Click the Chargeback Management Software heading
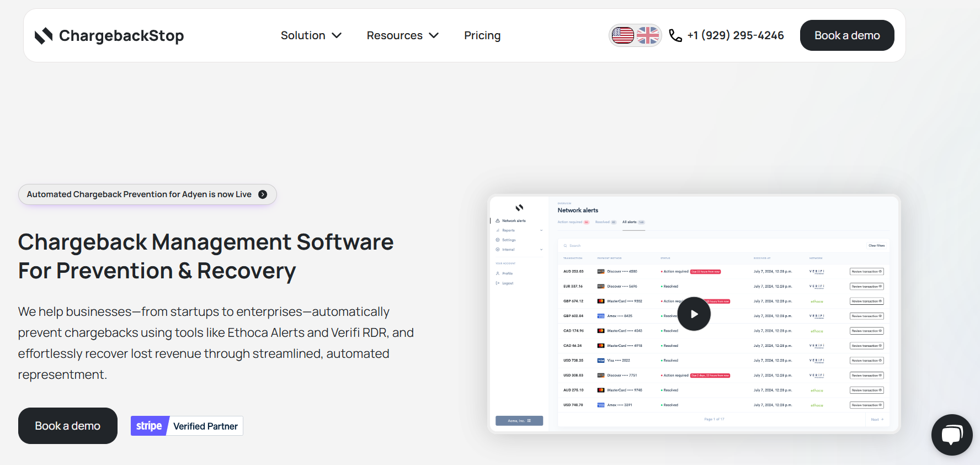 click(206, 256)
